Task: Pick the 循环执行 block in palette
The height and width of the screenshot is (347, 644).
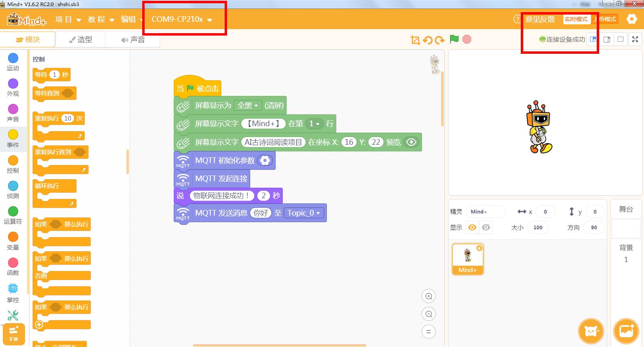Action: (55, 193)
